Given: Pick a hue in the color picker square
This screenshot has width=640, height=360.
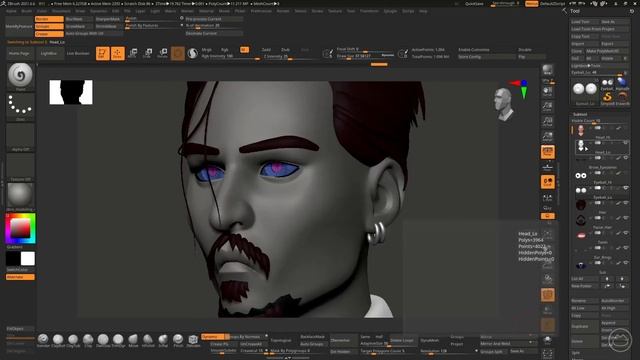Looking at the screenshot, I should pyautogui.click(x=20, y=228).
